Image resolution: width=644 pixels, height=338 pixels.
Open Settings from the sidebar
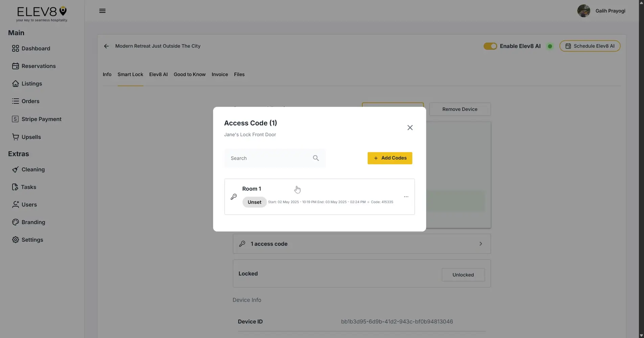[32, 240]
